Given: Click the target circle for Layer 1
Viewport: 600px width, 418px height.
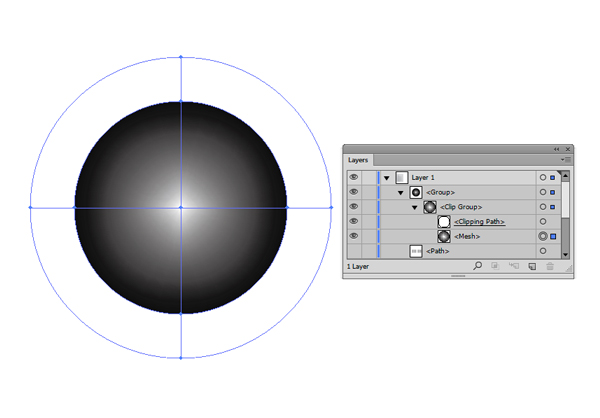Looking at the screenshot, I should tap(543, 178).
